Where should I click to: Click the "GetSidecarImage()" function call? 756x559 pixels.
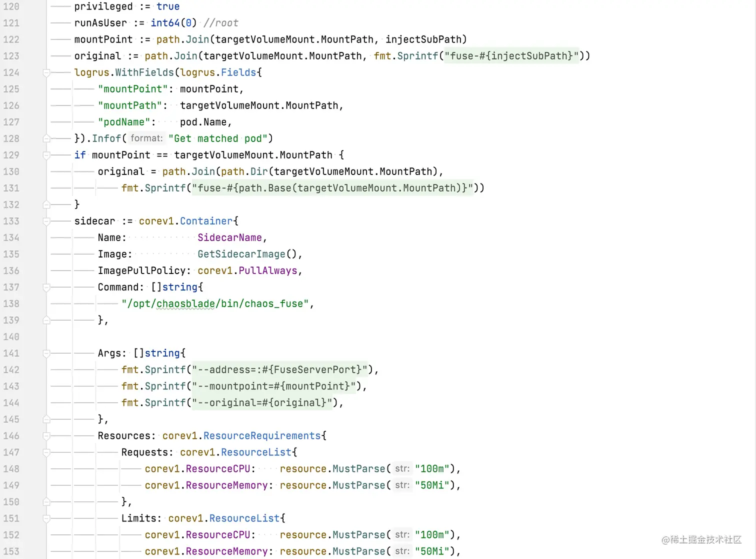[247, 254]
